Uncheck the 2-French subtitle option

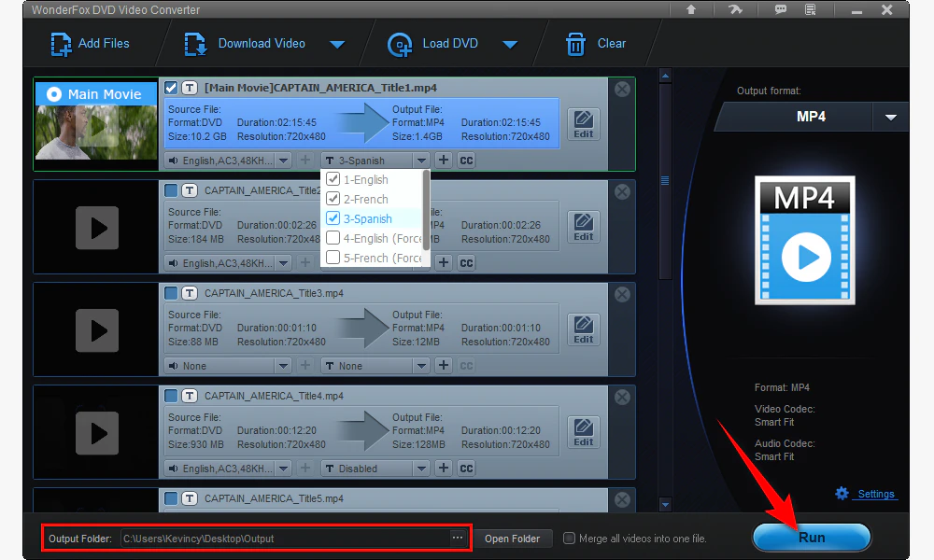[x=333, y=199]
